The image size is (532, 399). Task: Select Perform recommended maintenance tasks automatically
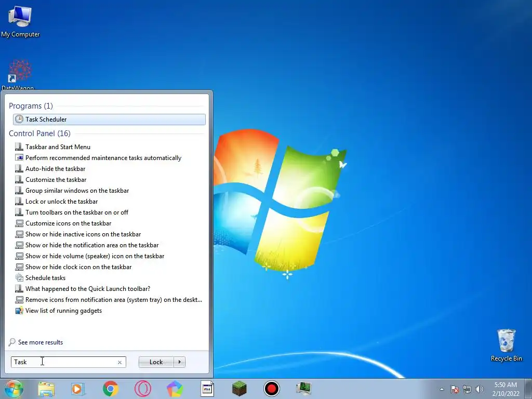tap(103, 158)
